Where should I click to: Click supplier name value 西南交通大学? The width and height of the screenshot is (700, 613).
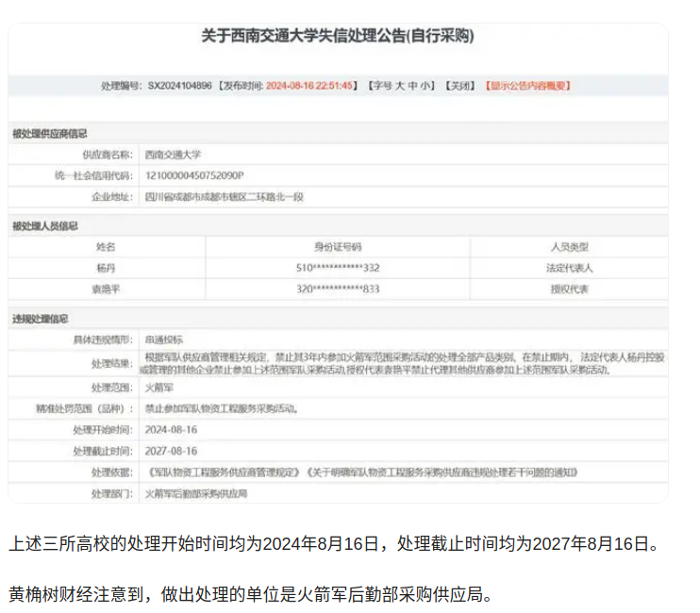(173, 155)
